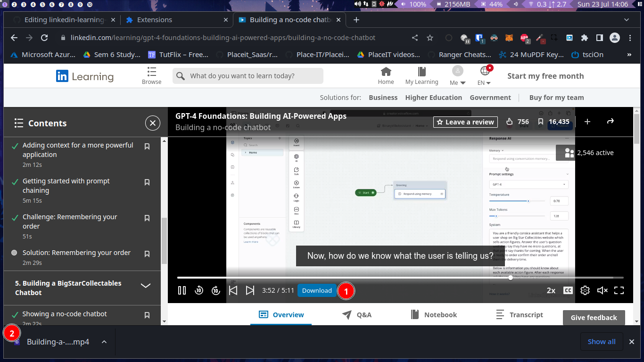This screenshot has width=644, height=362.
Task: Open a new browser tab
Action: point(356,20)
